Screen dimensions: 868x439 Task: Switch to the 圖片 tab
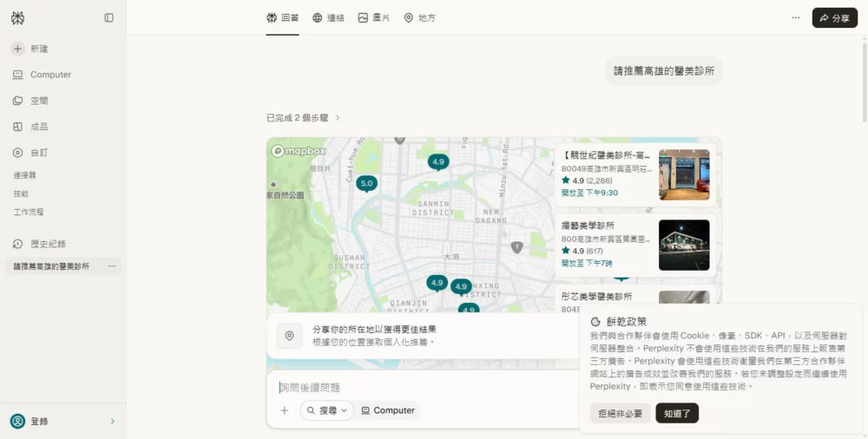pyautogui.click(x=373, y=17)
